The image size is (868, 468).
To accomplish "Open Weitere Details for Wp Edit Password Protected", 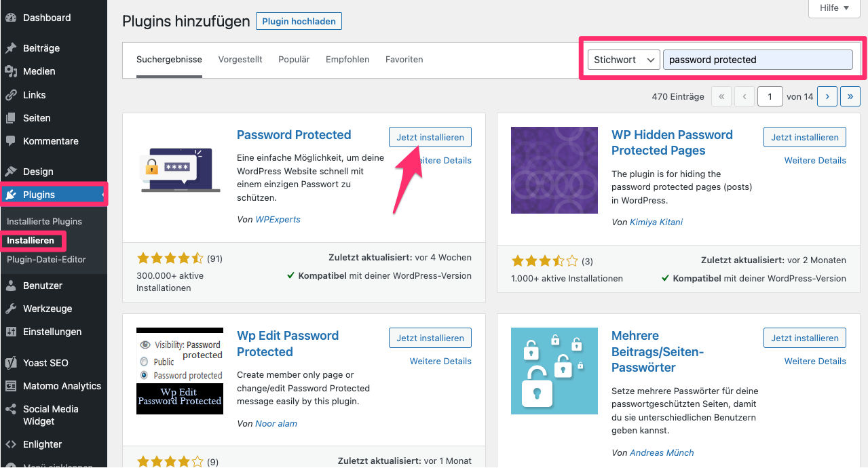I will [440, 361].
